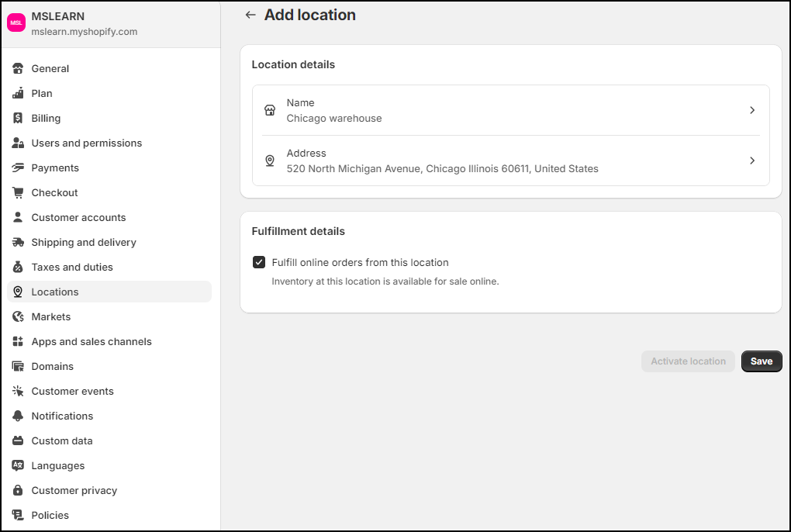Open the Domains settings page
791x532 pixels.
53,366
